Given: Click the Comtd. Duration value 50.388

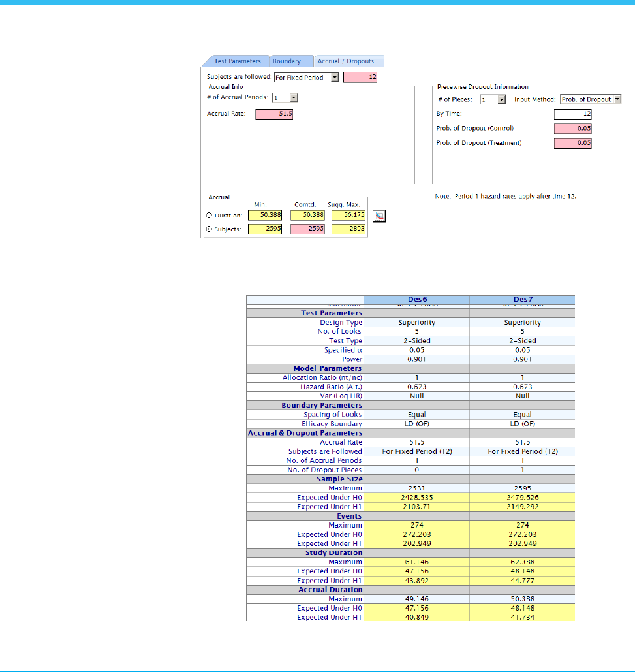Looking at the screenshot, I should tap(307, 215).
